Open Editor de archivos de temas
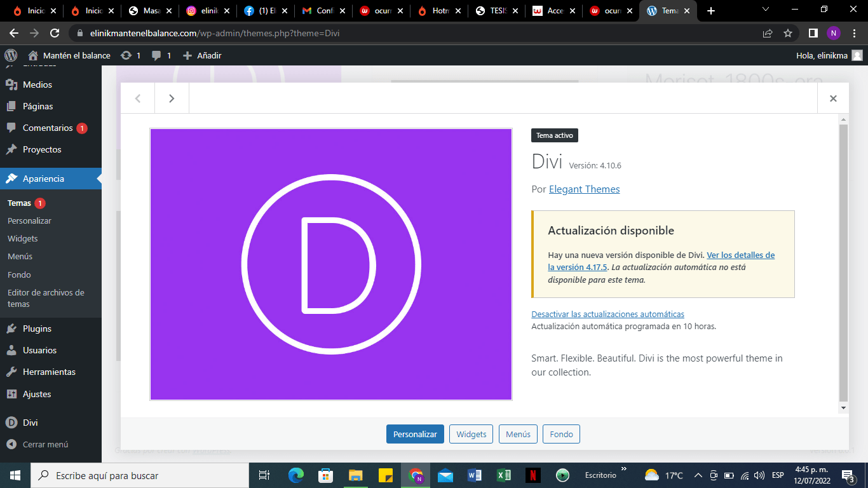 [46, 298]
